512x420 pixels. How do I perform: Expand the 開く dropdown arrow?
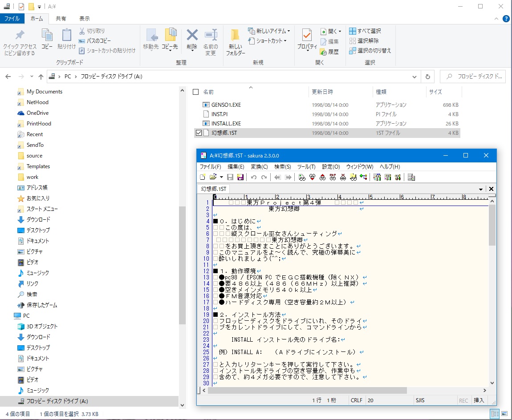(x=340, y=31)
